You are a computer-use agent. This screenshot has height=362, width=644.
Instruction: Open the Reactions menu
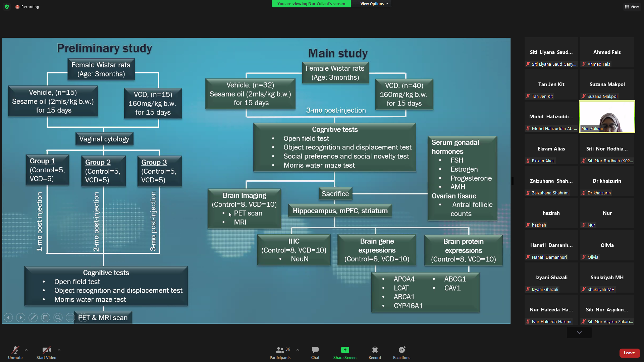pos(401,353)
